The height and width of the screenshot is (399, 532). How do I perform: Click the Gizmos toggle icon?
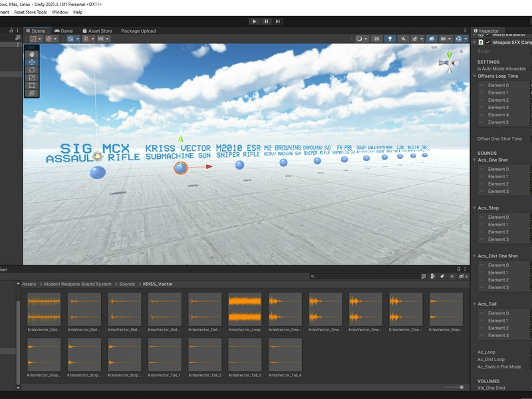click(459, 39)
